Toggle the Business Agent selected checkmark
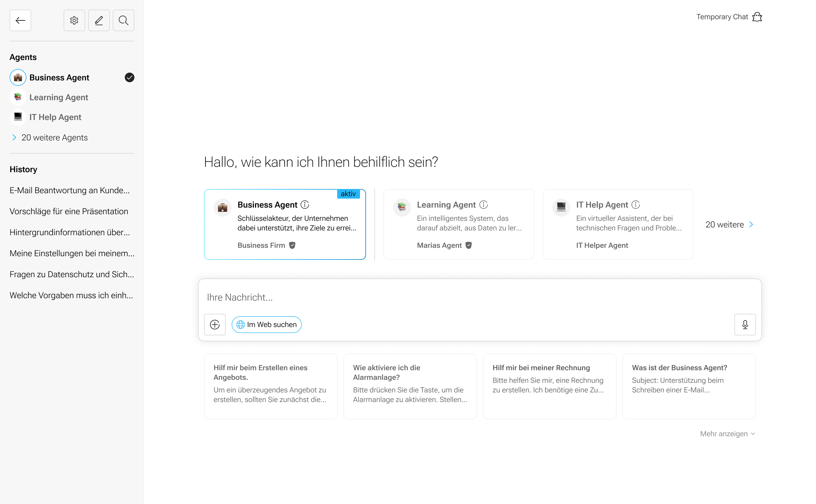Screen dimensions: 816x504 129,77
